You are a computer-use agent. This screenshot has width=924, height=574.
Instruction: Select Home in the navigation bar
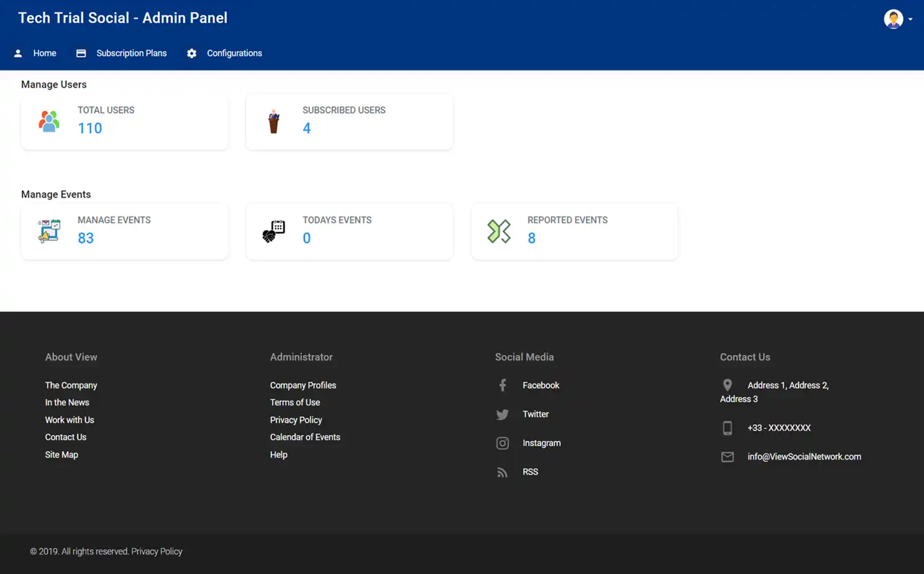tap(44, 53)
